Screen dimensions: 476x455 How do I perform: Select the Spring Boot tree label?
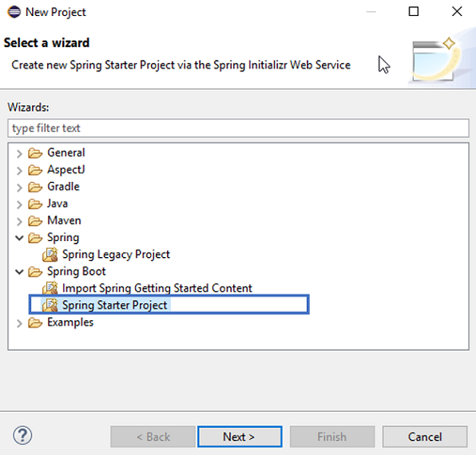click(x=76, y=271)
